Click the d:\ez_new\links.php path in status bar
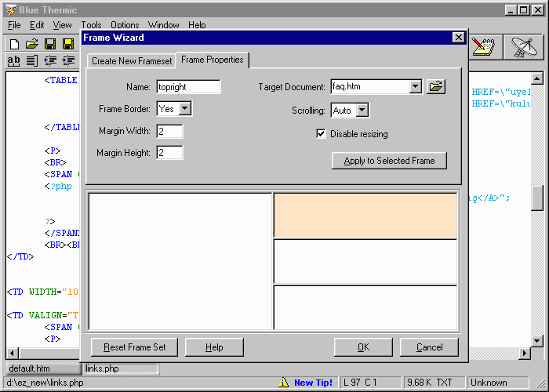The width and height of the screenshot is (549, 392). (45, 383)
